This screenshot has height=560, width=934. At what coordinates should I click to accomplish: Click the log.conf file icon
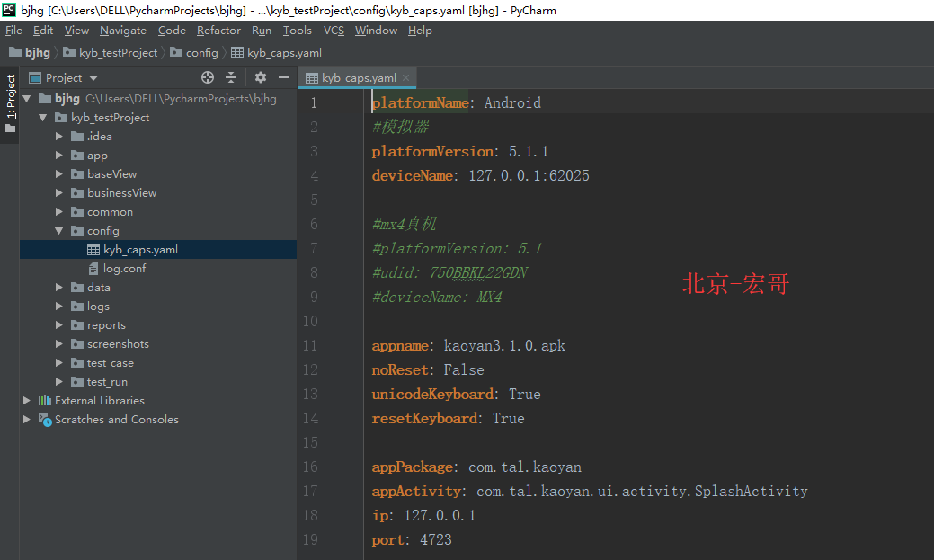click(93, 269)
